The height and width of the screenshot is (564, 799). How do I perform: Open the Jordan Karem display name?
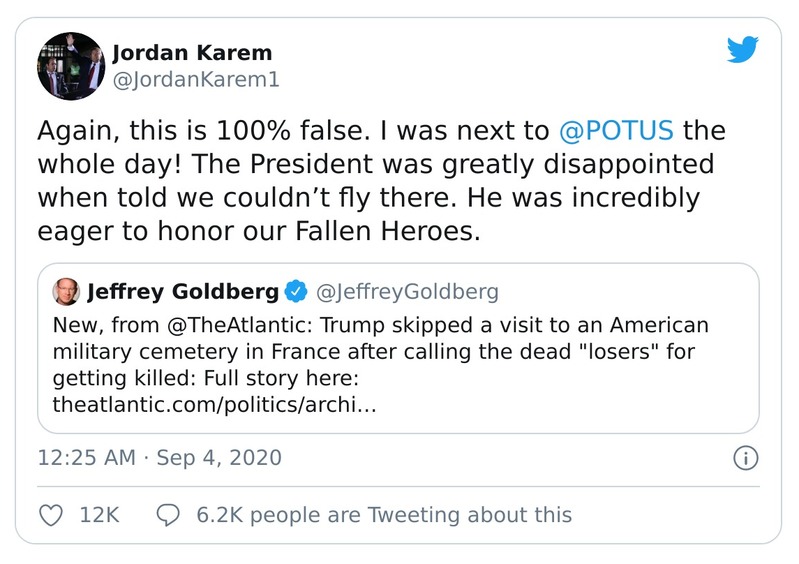coord(192,53)
